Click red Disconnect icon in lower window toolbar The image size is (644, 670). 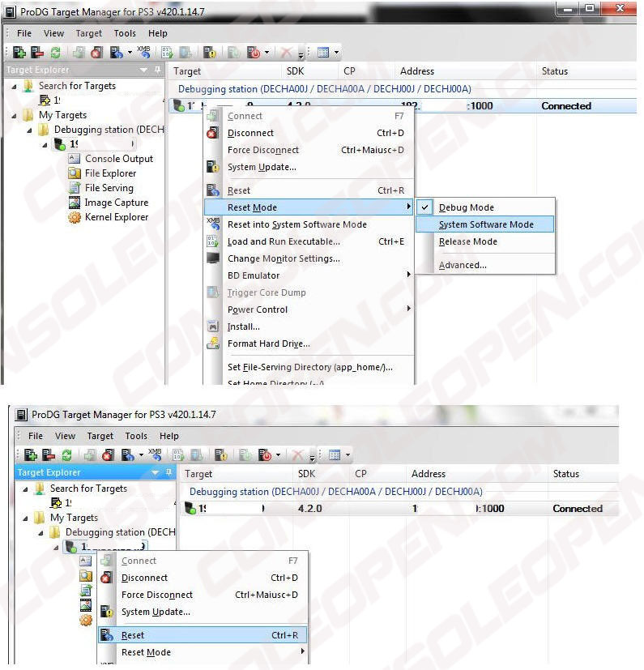click(108, 455)
